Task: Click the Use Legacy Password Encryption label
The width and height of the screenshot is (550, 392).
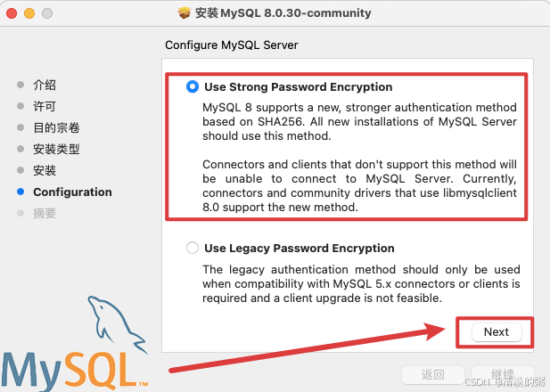Action: (x=300, y=249)
